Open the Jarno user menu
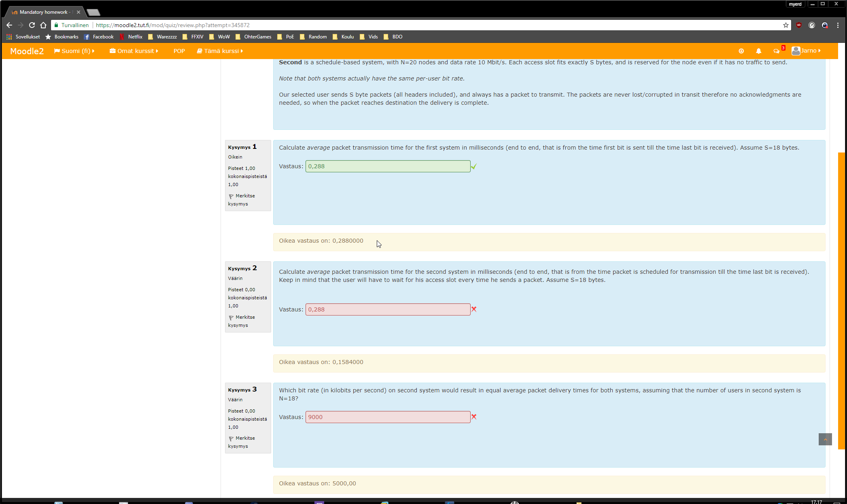The image size is (847, 504). 806,51
